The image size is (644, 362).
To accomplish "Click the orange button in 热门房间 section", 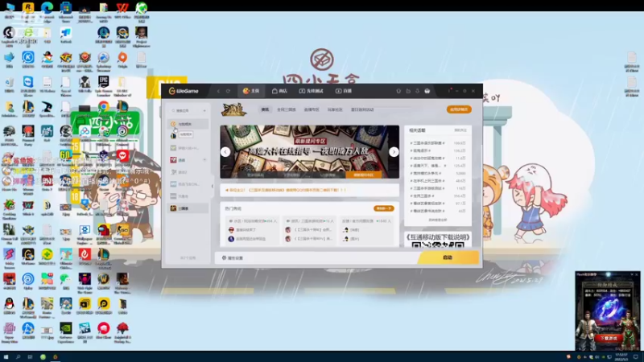I will click(x=384, y=208).
